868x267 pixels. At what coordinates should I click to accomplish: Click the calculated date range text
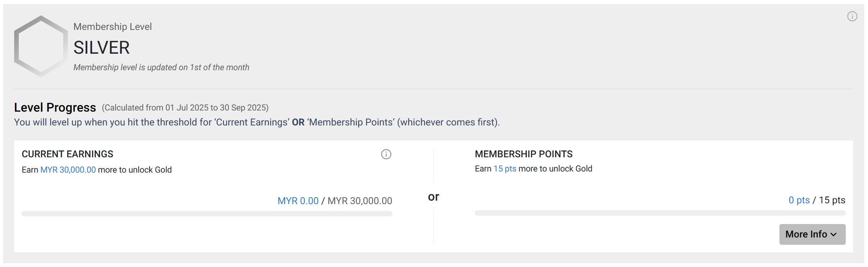(x=185, y=107)
